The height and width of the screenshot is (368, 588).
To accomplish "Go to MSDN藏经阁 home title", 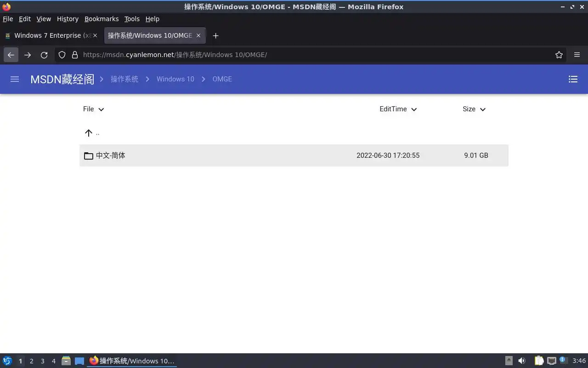I will pos(62,79).
